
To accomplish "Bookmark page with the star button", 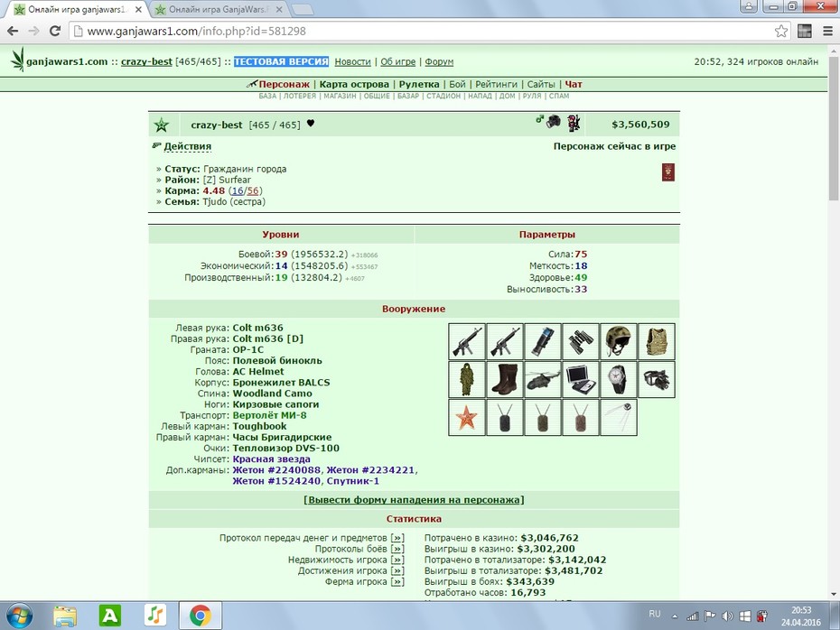I will pos(781,31).
